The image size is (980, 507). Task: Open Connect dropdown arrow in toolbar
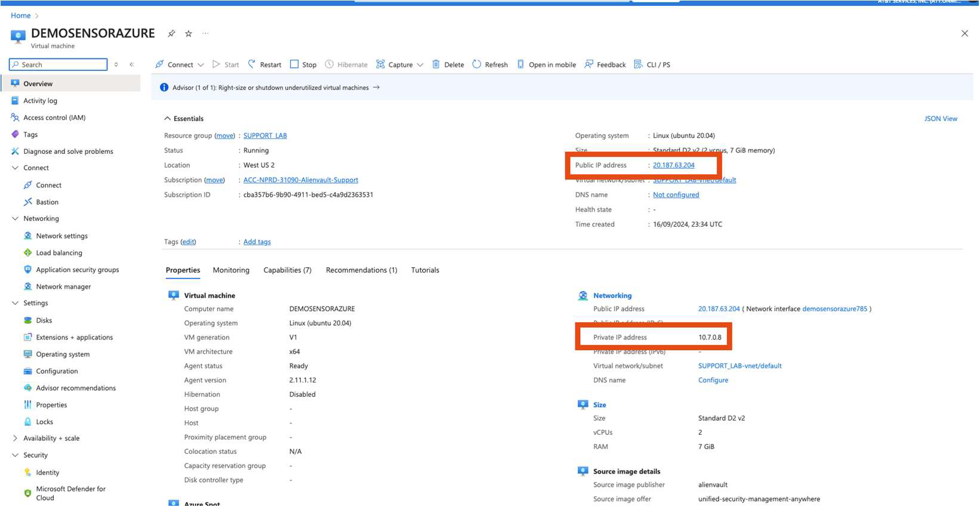coord(201,65)
